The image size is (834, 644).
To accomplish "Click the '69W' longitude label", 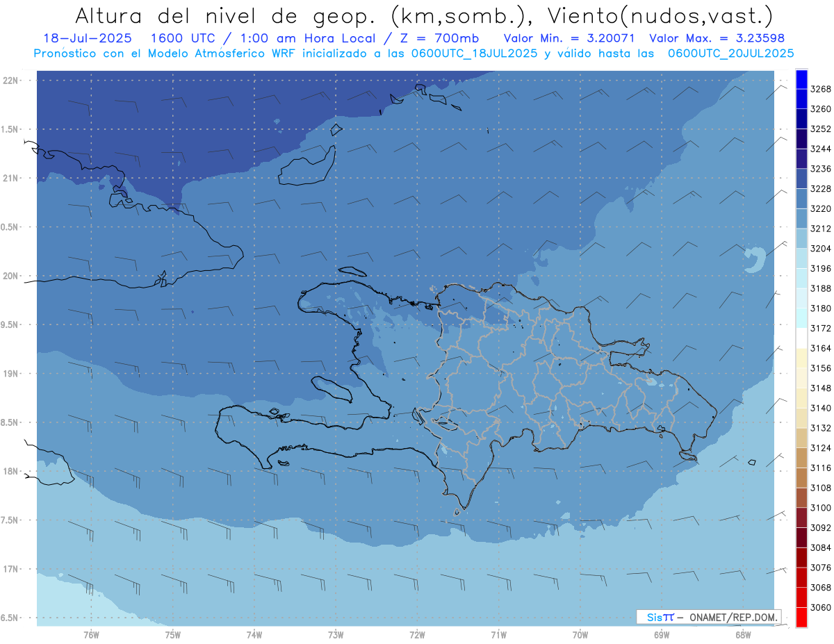I will (662, 635).
